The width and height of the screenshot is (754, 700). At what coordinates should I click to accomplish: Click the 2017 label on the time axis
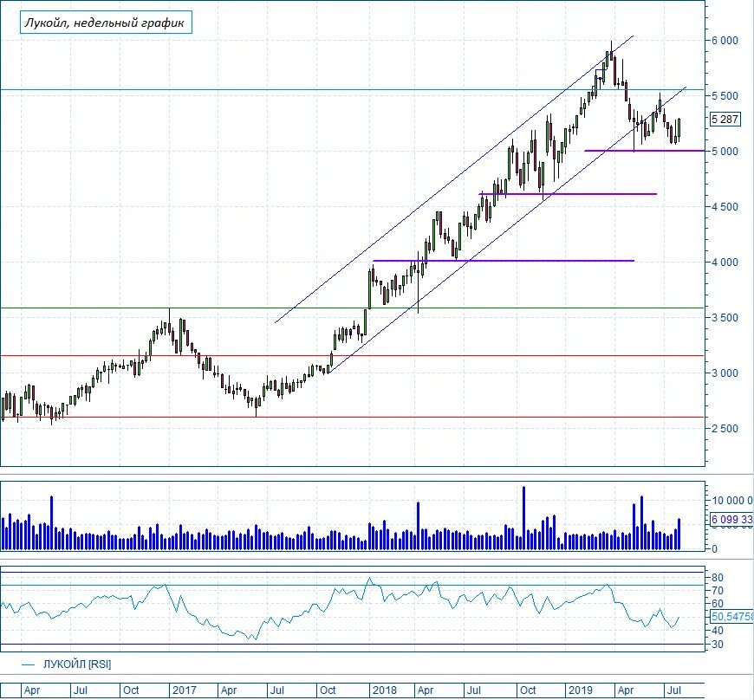[185, 690]
